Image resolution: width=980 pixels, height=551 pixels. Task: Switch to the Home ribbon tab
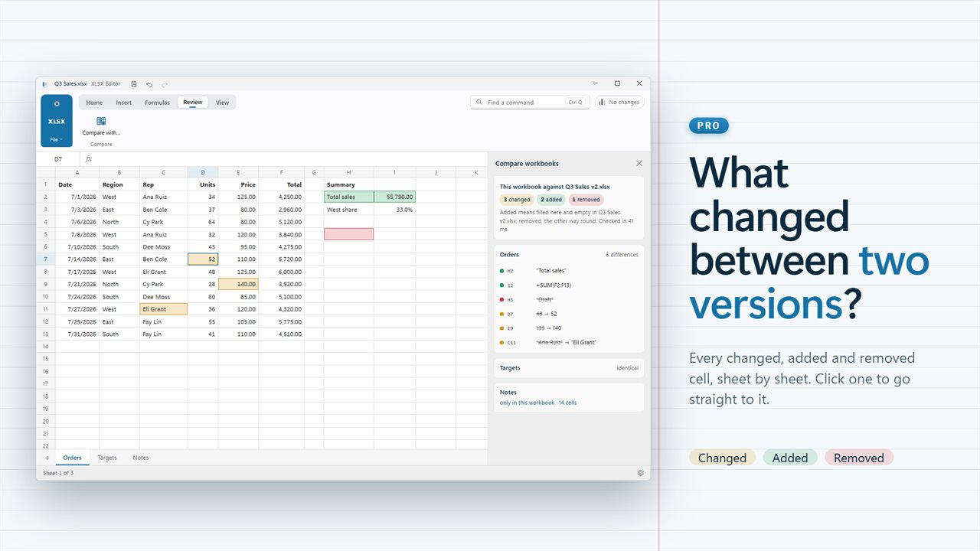point(94,103)
